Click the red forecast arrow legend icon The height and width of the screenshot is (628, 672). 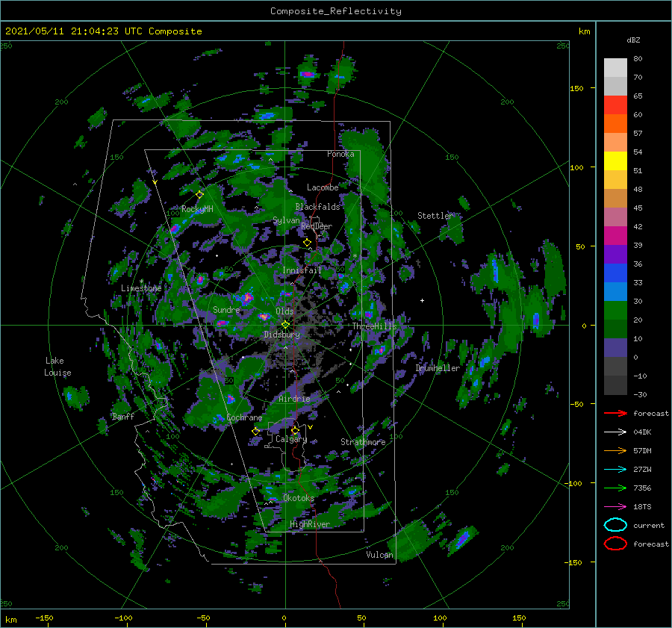[x=615, y=413]
